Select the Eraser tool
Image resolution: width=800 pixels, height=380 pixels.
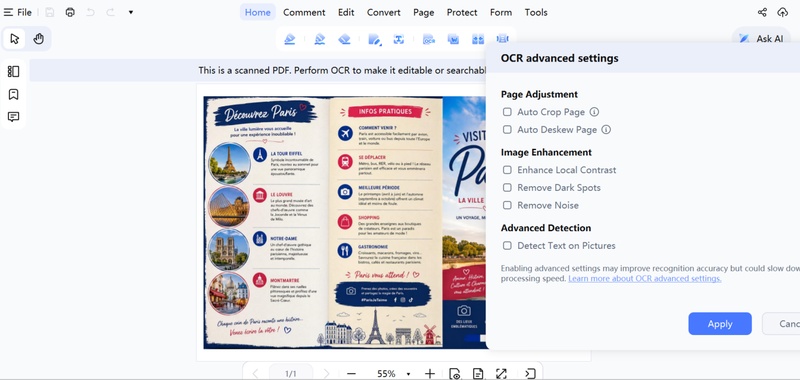pos(345,39)
